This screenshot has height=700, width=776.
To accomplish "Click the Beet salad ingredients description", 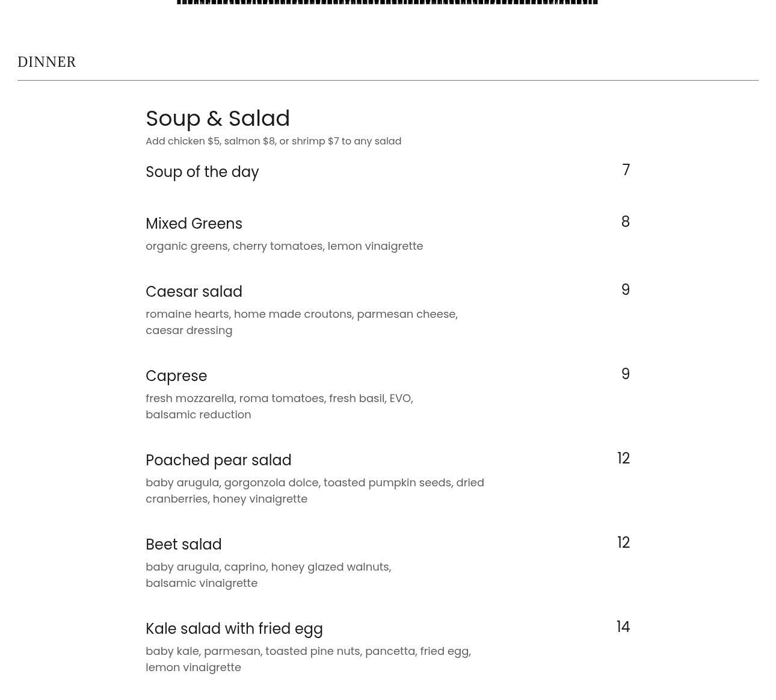I will [268, 575].
